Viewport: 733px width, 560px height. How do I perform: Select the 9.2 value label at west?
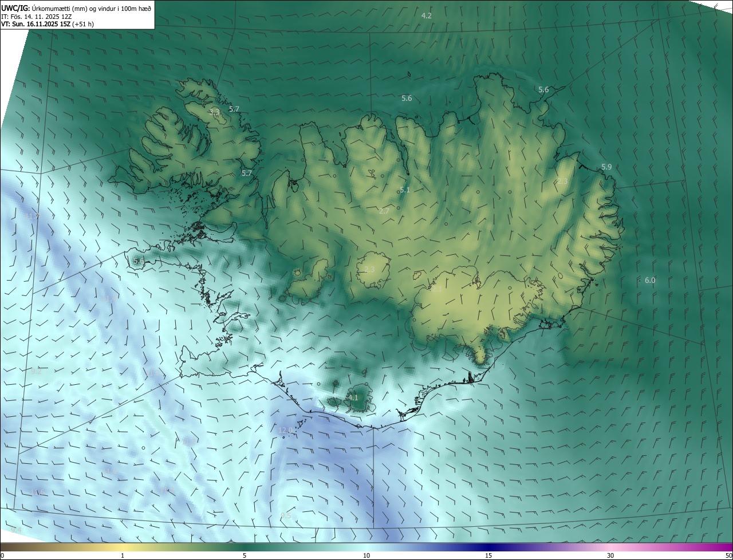37,372
